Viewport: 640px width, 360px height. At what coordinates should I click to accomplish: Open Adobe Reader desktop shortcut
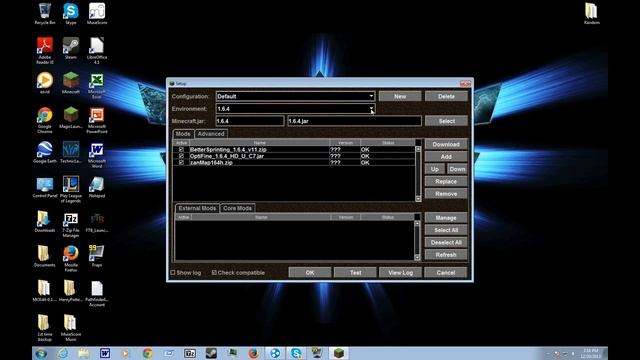pos(44,50)
